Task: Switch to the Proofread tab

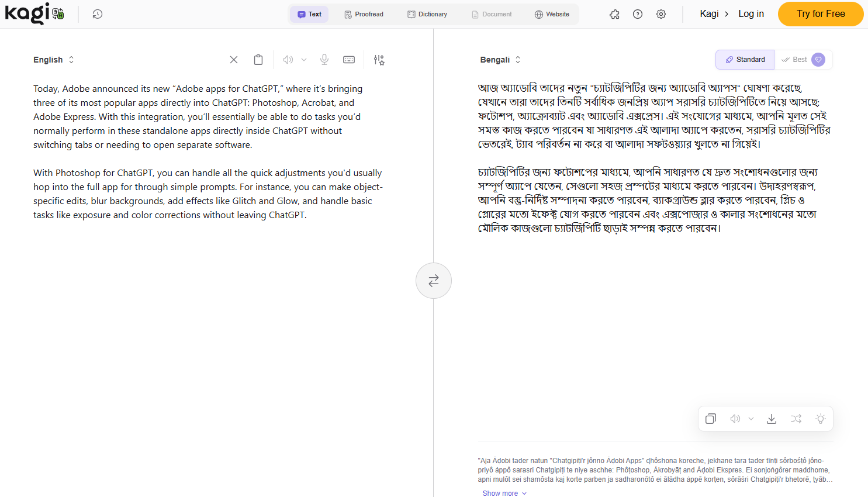Action: (x=364, y=13)
